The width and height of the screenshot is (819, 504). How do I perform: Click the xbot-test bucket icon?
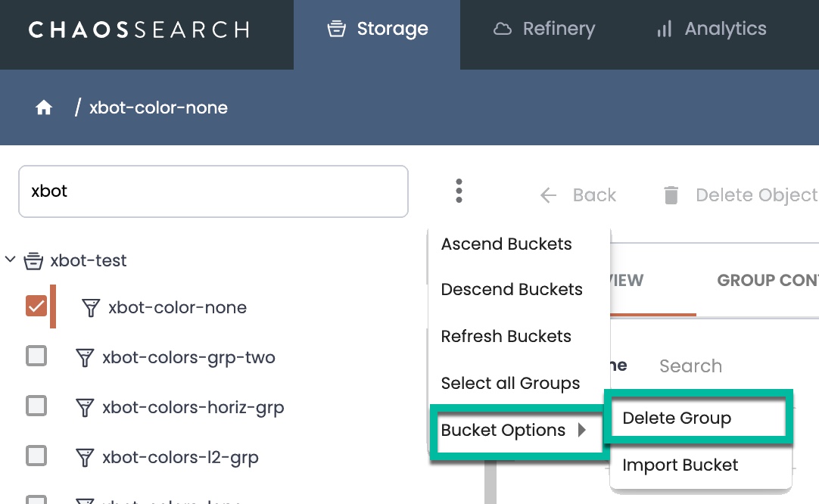(x=33, y=261)
